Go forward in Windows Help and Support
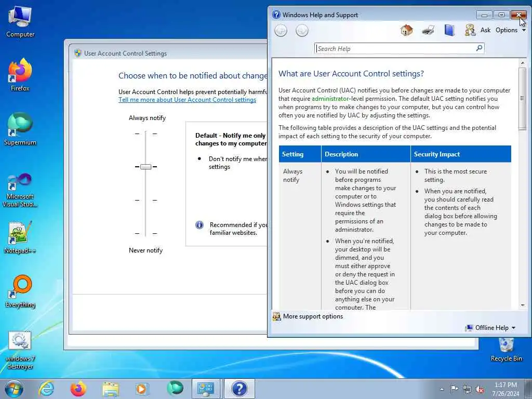The height and width of the screenshot is (399, 532). (302, 31)
